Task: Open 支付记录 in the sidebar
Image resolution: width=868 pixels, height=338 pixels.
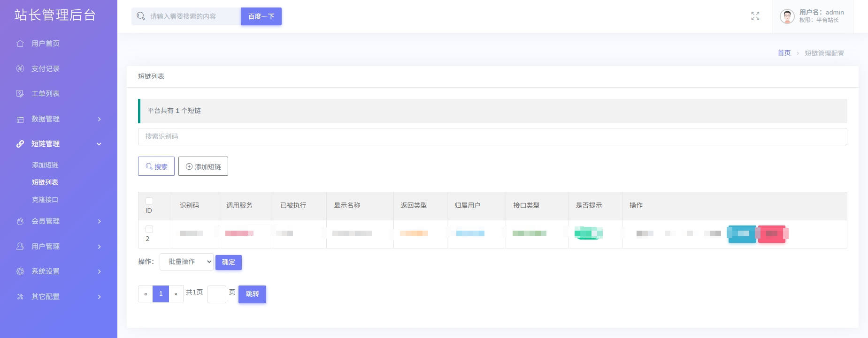Action: (x=46, y=68)
